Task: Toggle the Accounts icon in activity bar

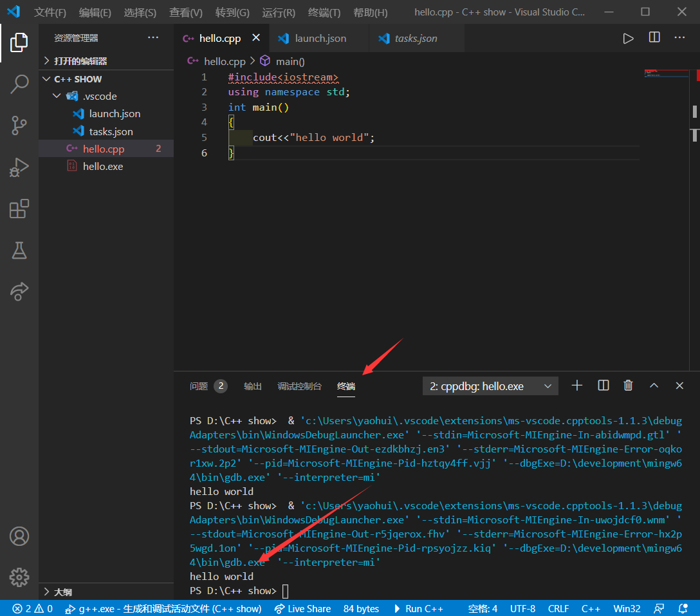Action: click(19, 536)
